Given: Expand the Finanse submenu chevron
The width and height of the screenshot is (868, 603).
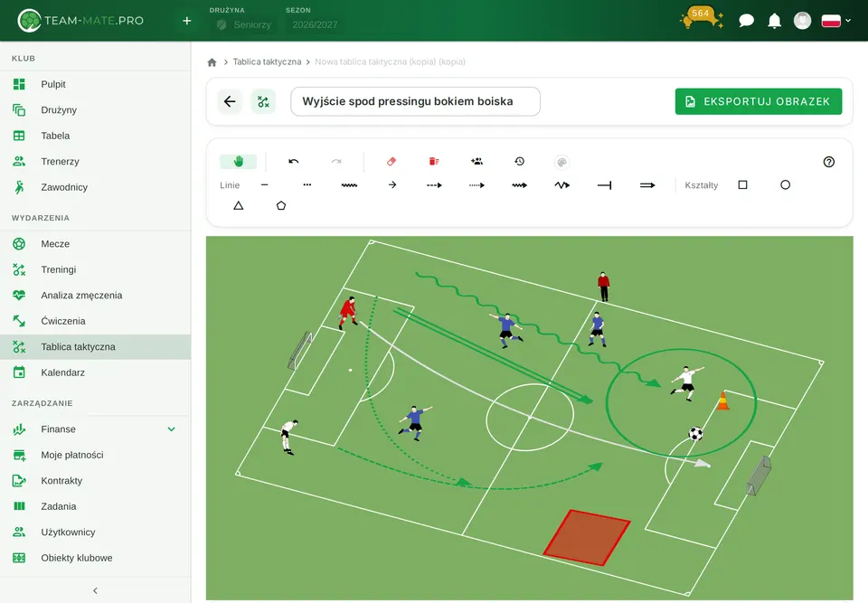Looking at the screenshot, I should coord(172,429).
